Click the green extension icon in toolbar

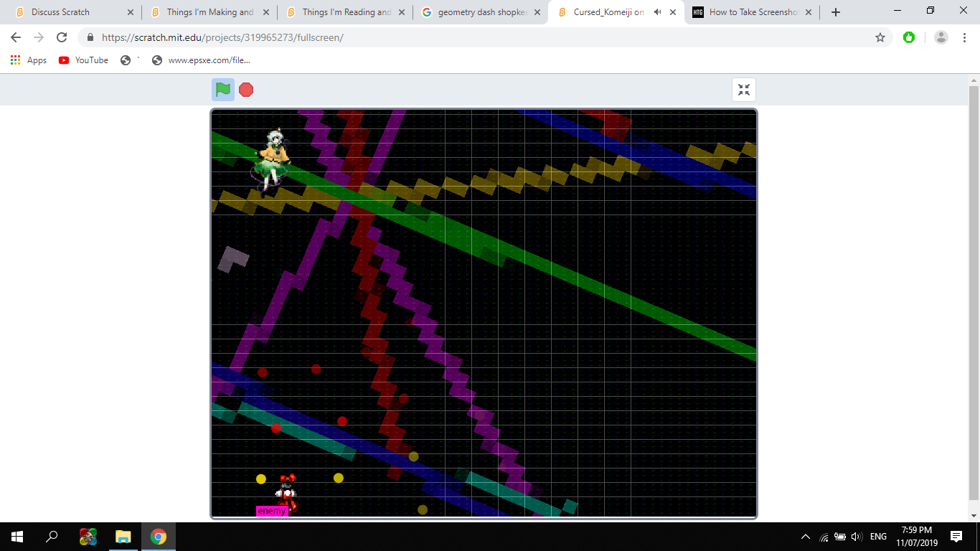(x=909, y=37)
